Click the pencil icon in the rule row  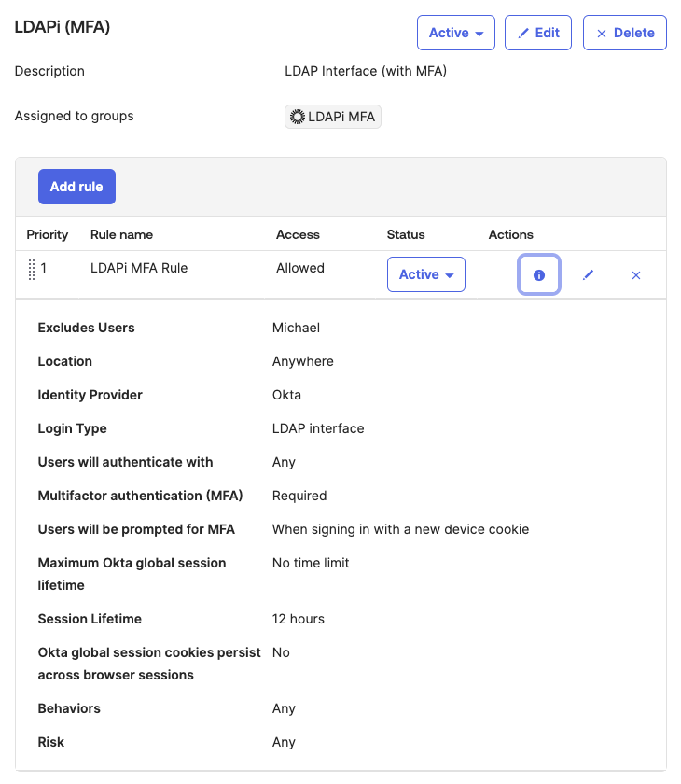coord(588,275)
